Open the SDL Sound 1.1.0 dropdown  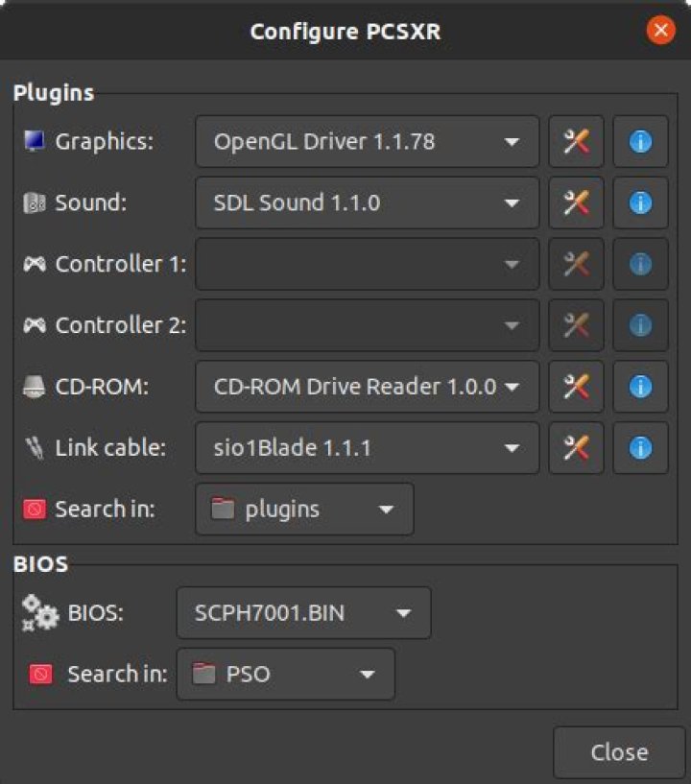[368, 203]
